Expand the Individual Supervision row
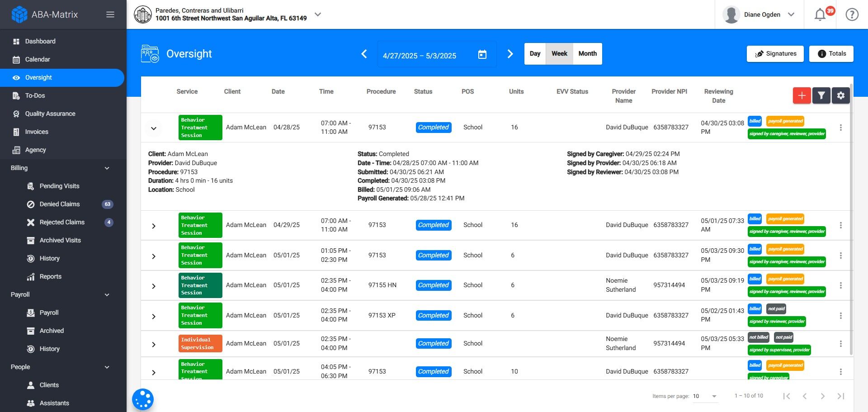The image size is (868, 412). [x=154, y=344]
